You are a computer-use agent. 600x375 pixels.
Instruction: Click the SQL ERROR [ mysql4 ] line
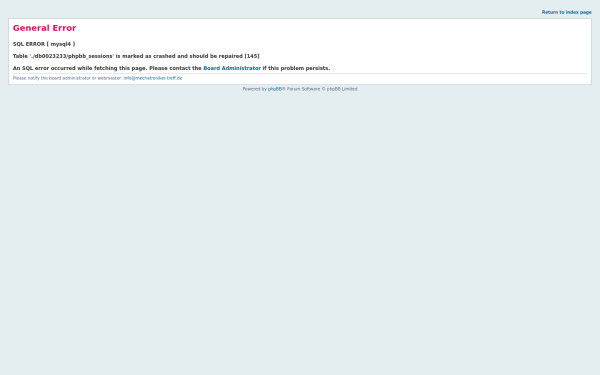[44, 44]
